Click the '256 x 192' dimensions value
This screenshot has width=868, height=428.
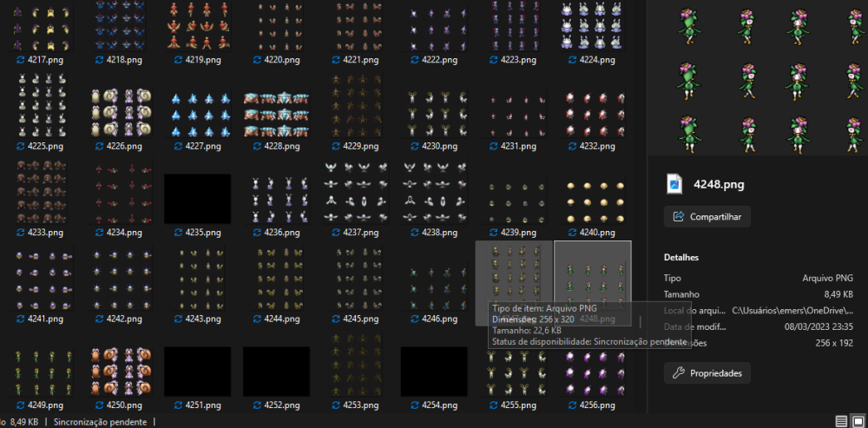point(834,343)
